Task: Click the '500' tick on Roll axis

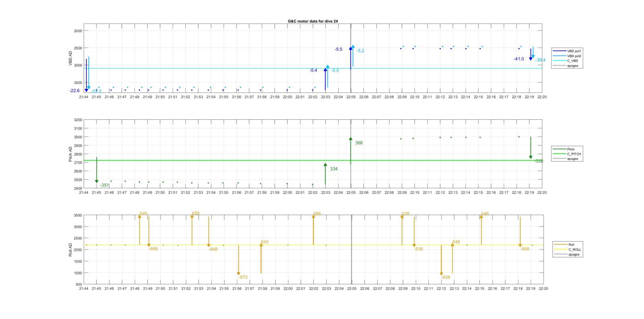Action: (79, 284)
